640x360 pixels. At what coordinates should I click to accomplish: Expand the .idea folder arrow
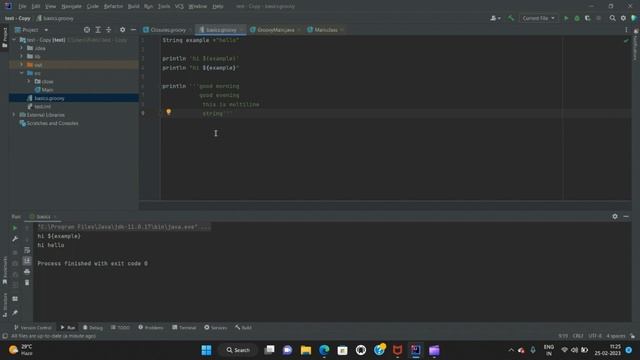pyautogui.click(x=22, y=48)
